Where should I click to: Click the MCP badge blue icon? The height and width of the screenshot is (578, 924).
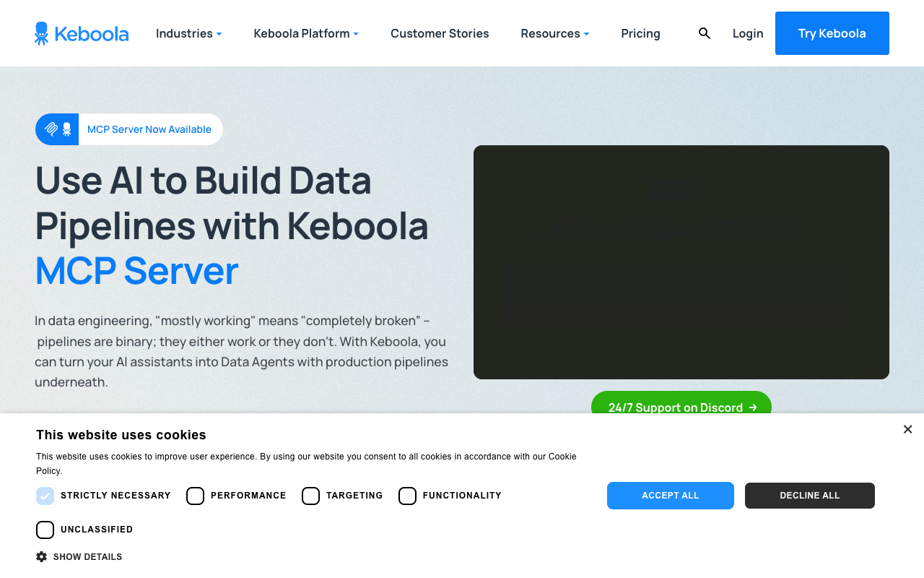click(57, 129)
